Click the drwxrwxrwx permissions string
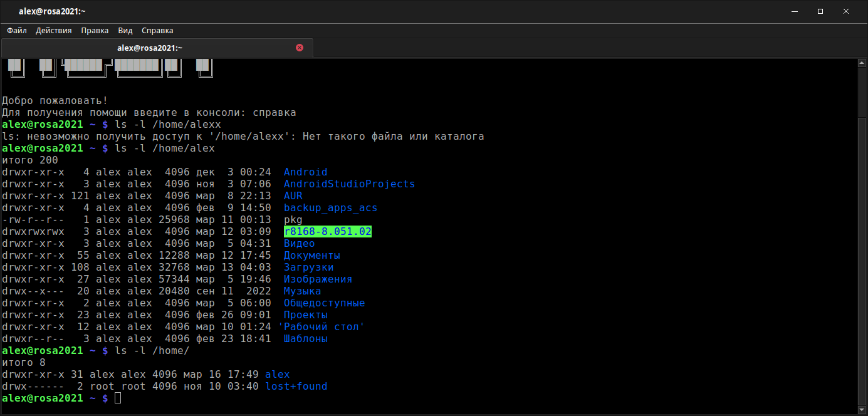868x416 pixels. 33,231
